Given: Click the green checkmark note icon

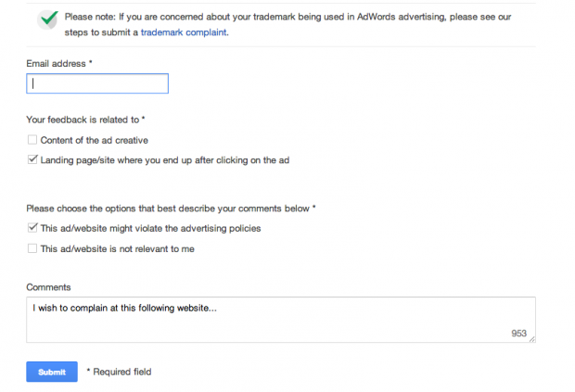Looking at the screenshot, I should (48, 19).
